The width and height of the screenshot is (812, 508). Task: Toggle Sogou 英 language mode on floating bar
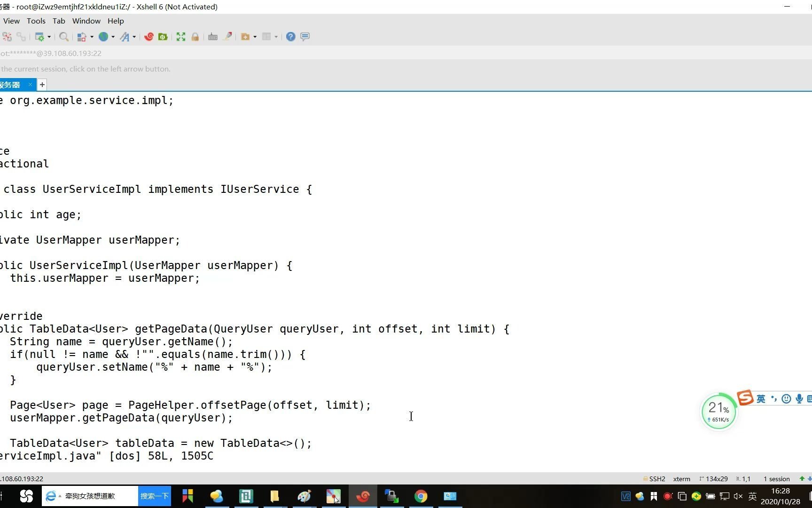761,399
